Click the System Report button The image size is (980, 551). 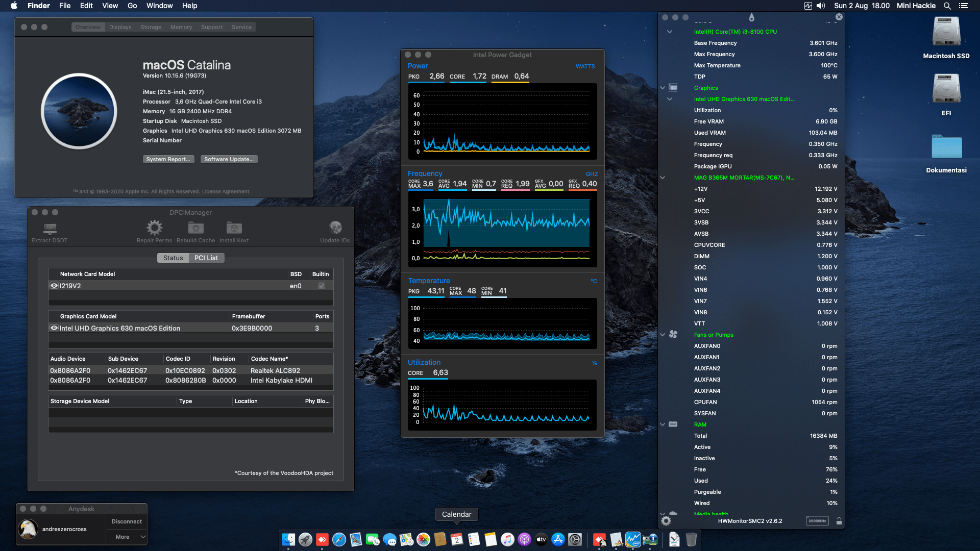(168, 159)
